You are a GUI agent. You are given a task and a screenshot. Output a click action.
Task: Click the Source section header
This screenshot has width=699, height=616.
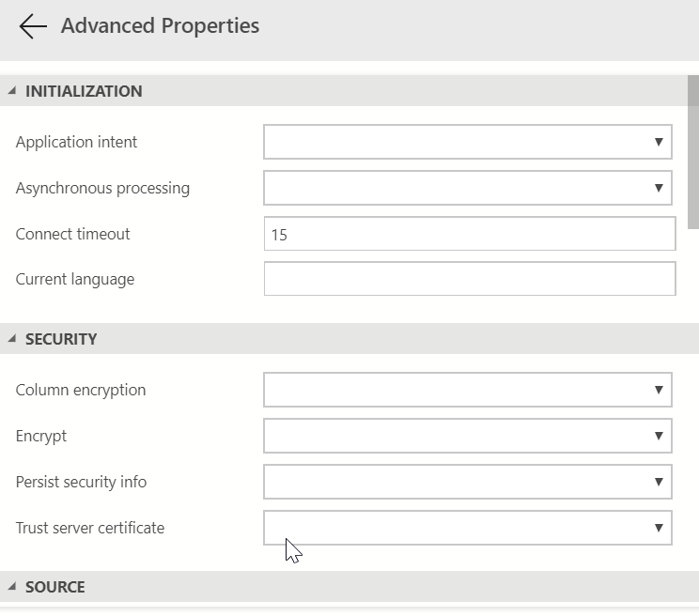[x=55, y=587]
